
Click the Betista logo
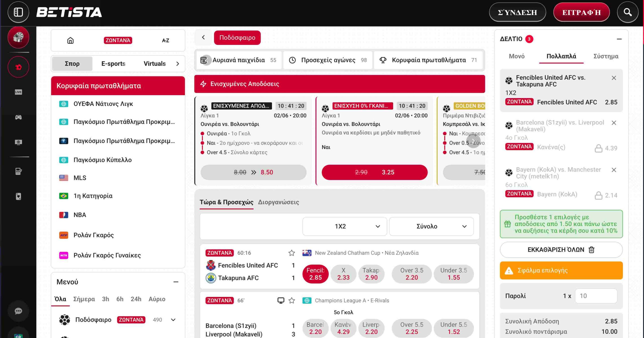[x=69, y=12]
